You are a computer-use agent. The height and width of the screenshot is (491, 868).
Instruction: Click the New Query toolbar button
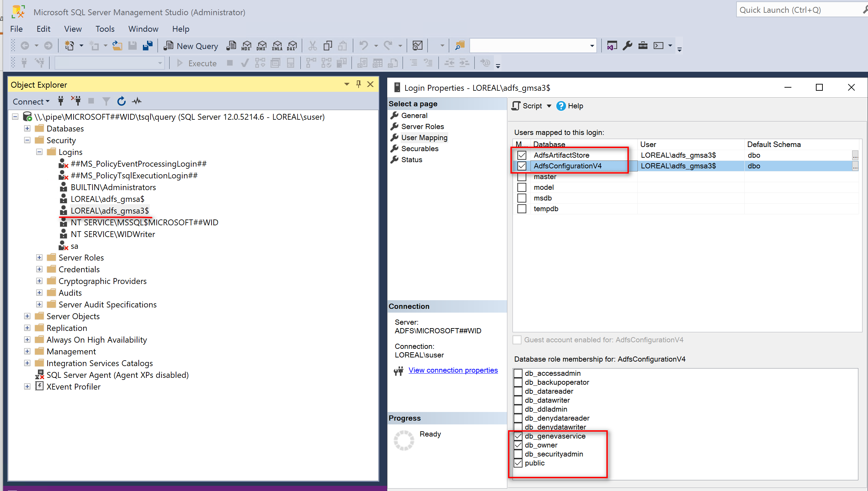click(x=191, y=46)
